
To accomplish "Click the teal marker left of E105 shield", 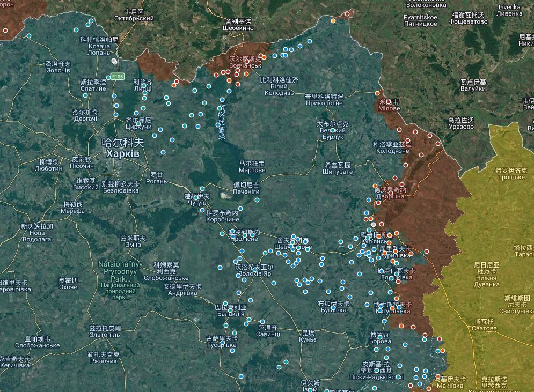I will (108, 77).
